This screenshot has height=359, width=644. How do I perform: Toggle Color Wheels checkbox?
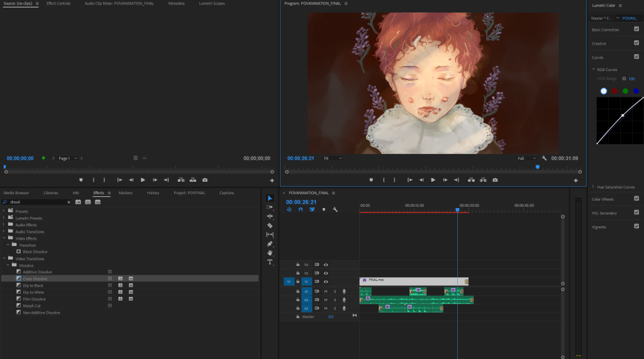point(636,199)
